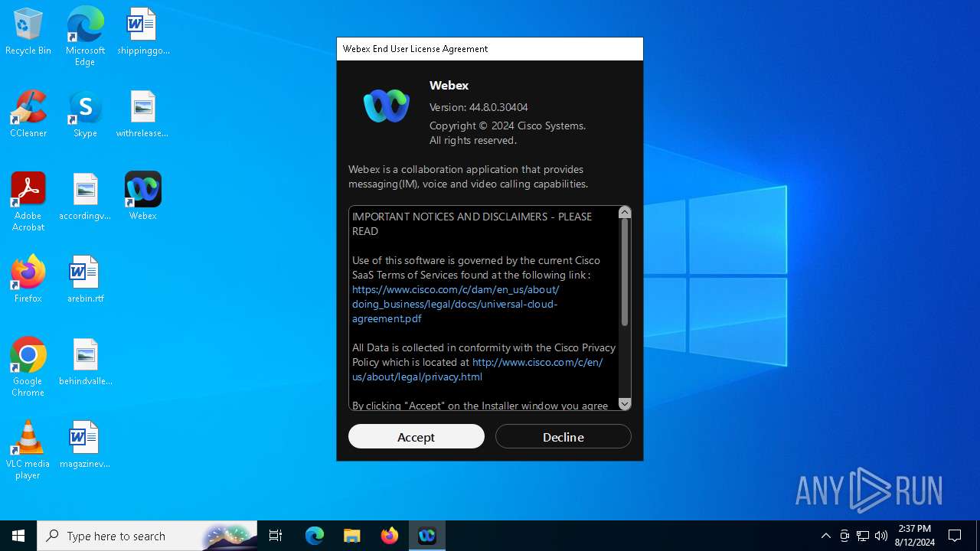Open the universal-cloud-agreement.pdf link
This screenshot has width=980, height=551.
click(456, 304)
